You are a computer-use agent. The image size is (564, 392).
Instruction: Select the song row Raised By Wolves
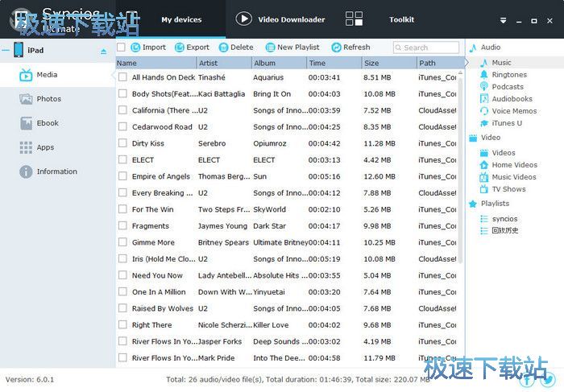tap(287, 308)
